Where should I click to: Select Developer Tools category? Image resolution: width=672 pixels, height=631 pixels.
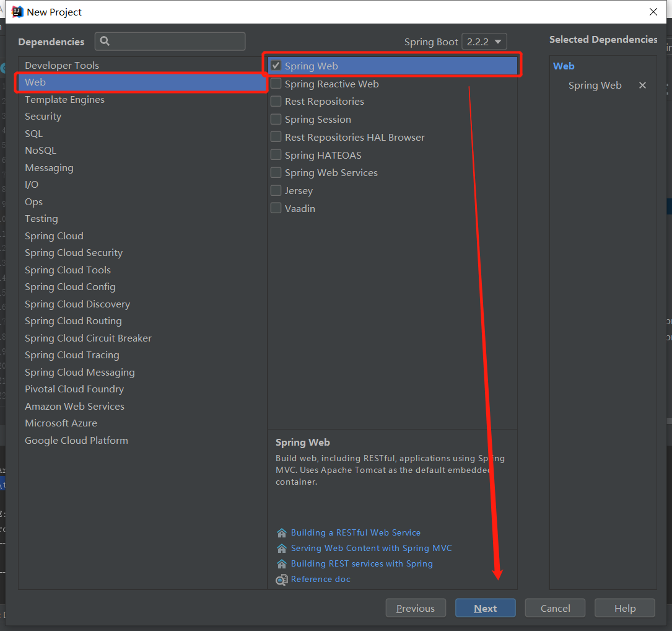tap(142, 65)
